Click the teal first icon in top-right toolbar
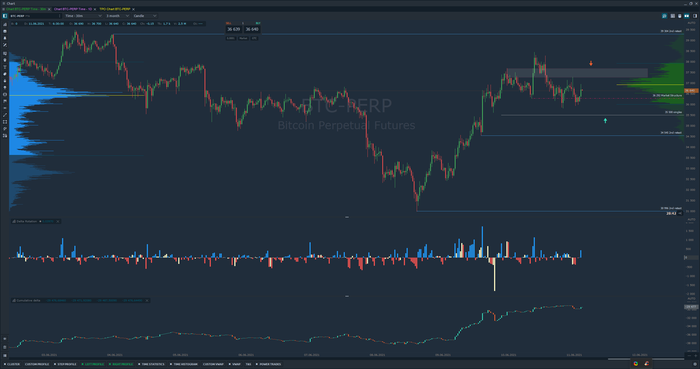The image size is (700, 369). (x=664, y=16)
